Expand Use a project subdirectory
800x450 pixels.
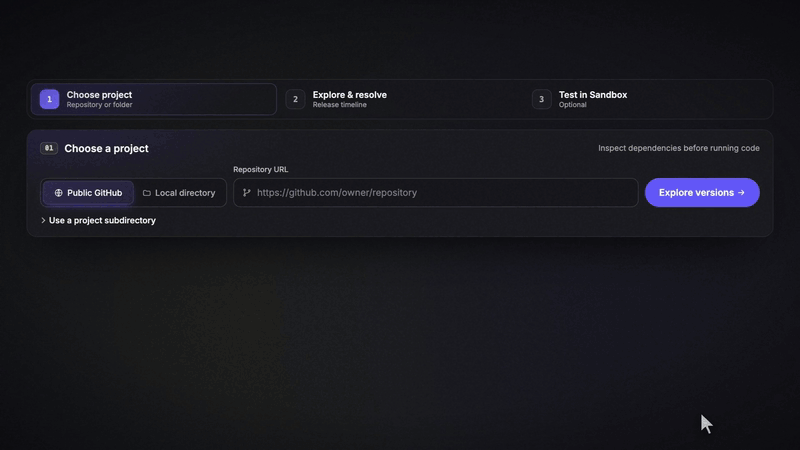98,220
